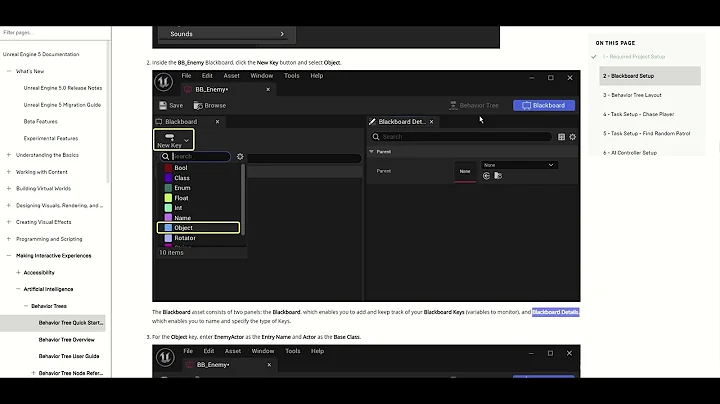Open File menu in upper BB_Enemy window
Viewport: 720px width, 404px height.
[x=186, y=76]
